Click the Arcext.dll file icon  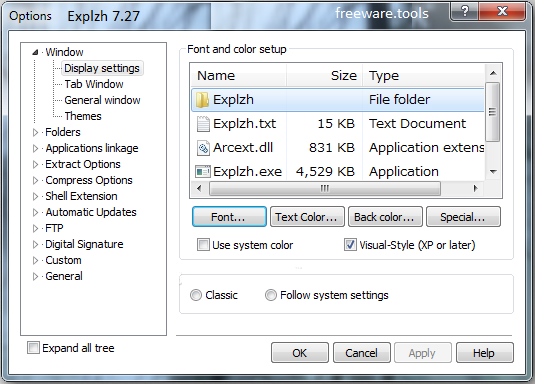(203, 148)
